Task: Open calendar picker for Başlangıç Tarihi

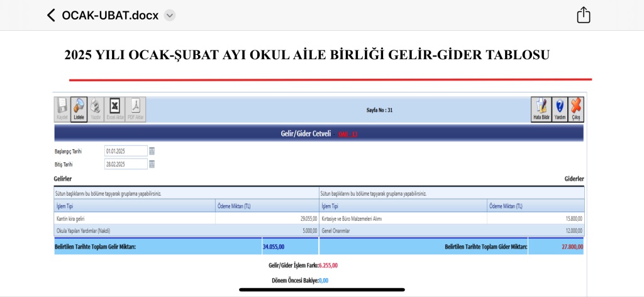Action: pos(152,151)
